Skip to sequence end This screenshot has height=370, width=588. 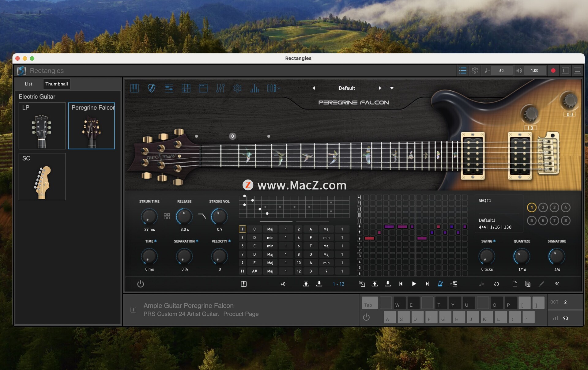427,284
